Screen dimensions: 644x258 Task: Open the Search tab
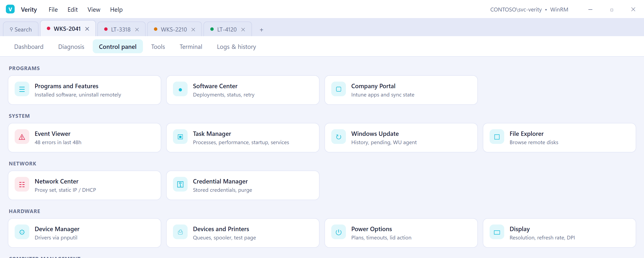tap(21, 29)
